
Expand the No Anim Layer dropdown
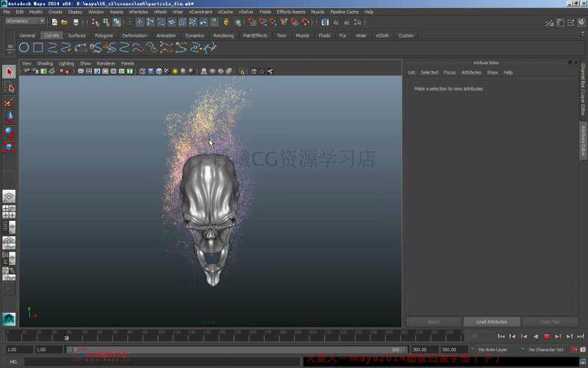493,350
